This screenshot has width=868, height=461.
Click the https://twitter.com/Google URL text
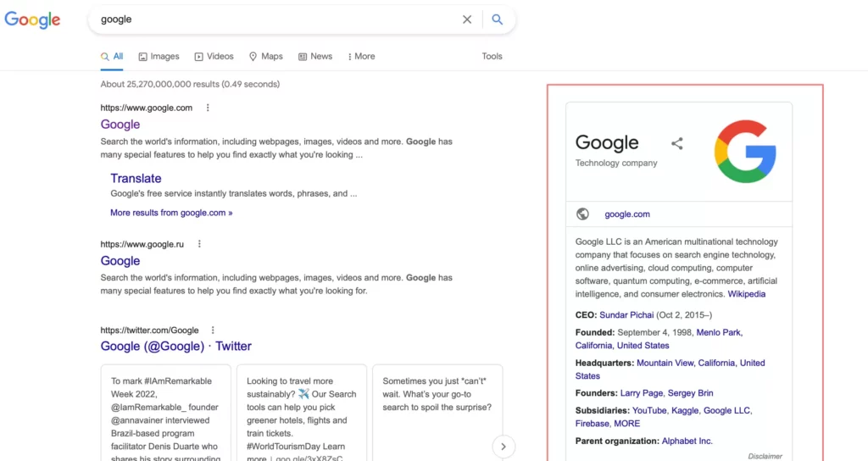[x=149, y=330]
